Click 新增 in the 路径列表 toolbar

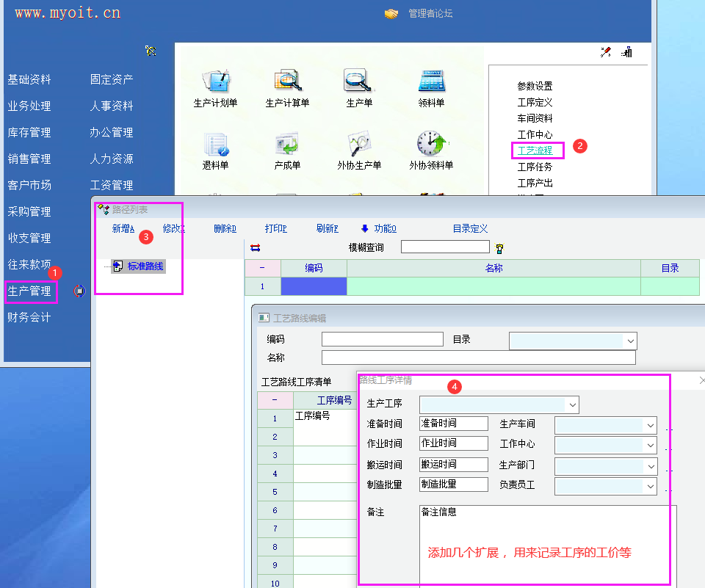point(123,229)
